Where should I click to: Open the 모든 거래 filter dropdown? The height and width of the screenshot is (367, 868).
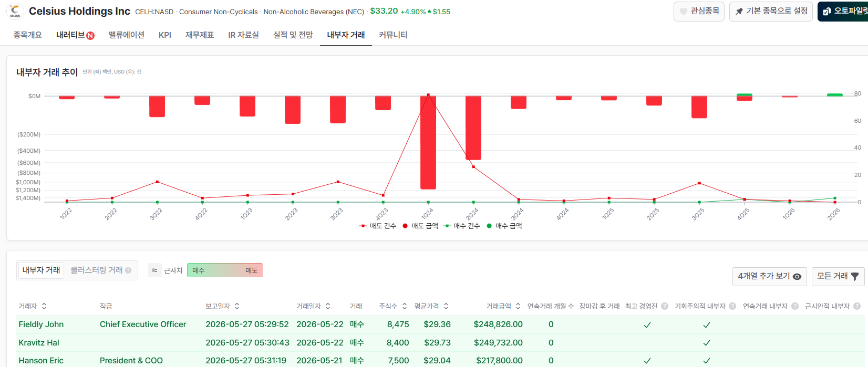click(x=838, y=276)
